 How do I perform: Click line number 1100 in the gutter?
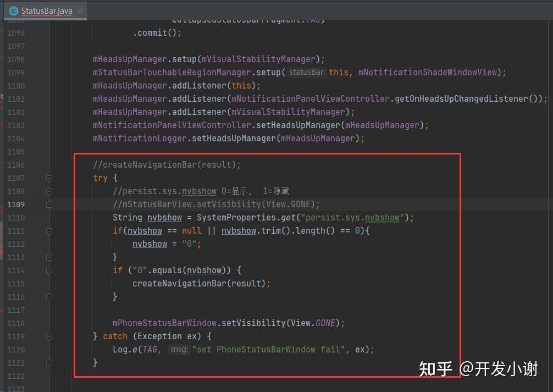(x=16, y=86)
